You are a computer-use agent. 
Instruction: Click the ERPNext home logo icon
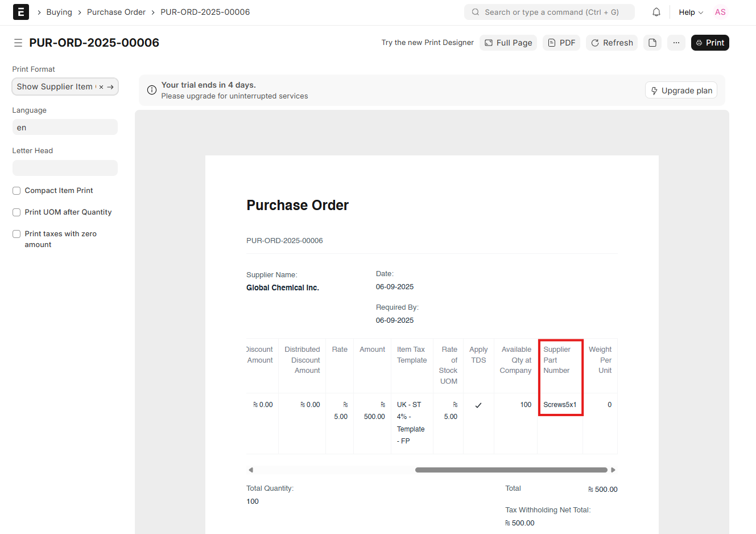[x=20, y=12]
